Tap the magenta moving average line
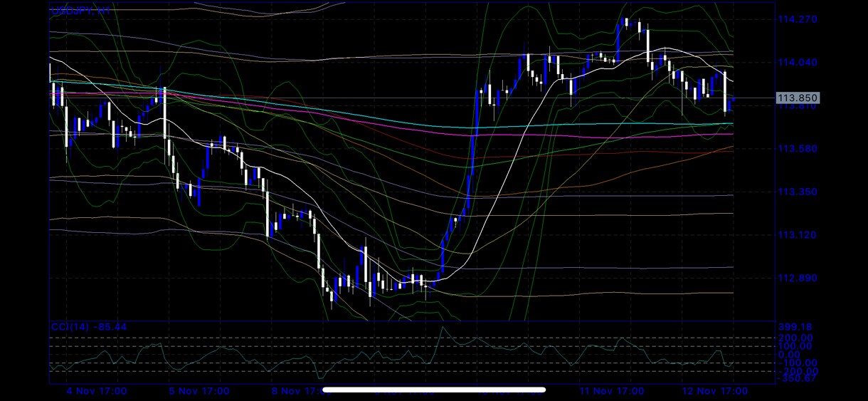 tap(356, 121)
